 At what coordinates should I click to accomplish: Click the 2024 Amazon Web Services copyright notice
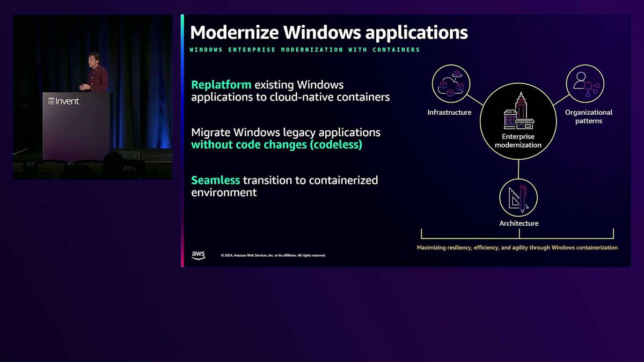pyautogui.click(x=273, y=255)
